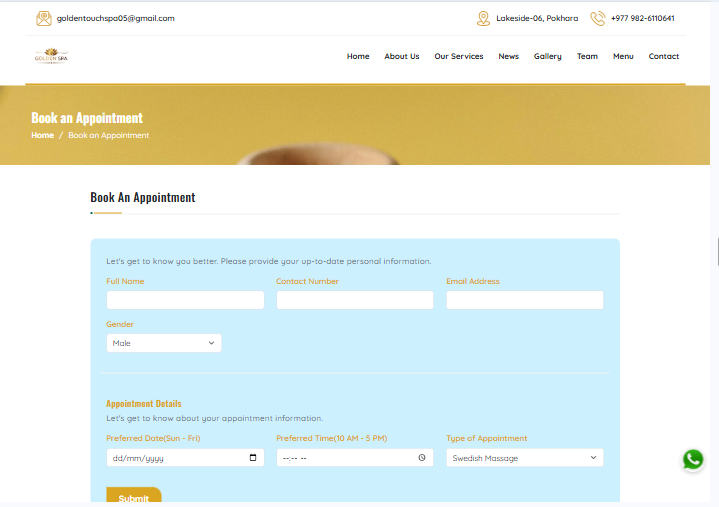Go to the Team menu item

(x=587, y=56)
